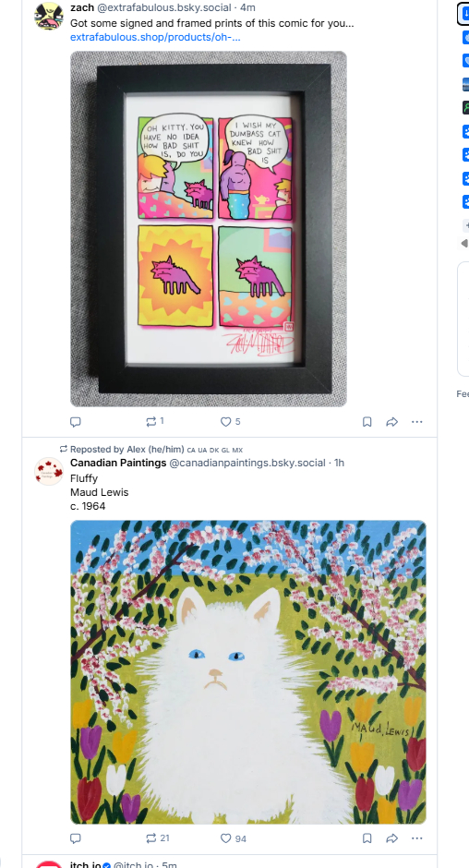Share zach's framed comic post
Image resolution: width=469 pixels, height=868 pixels.
click(x=392, y=422)
